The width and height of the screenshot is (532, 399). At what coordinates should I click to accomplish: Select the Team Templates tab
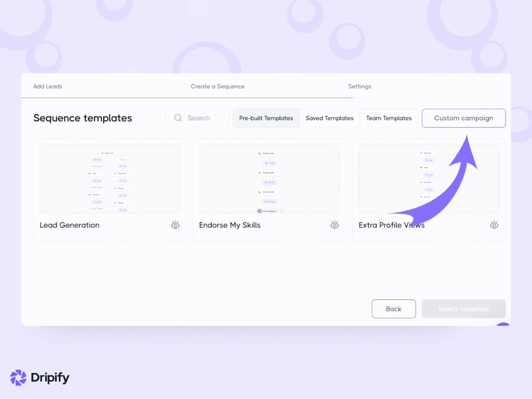point(389,118)
